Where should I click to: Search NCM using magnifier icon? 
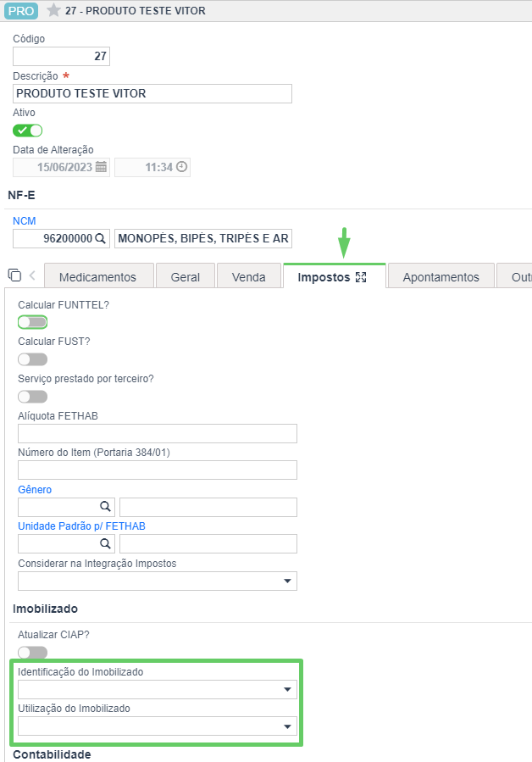tap(101, 239)
